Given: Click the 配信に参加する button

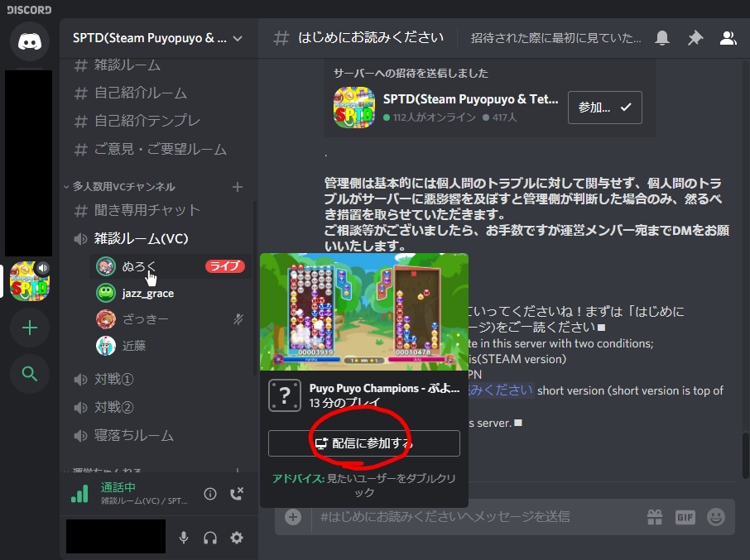Looking at the screenshot, I should (x=363, y=443).
